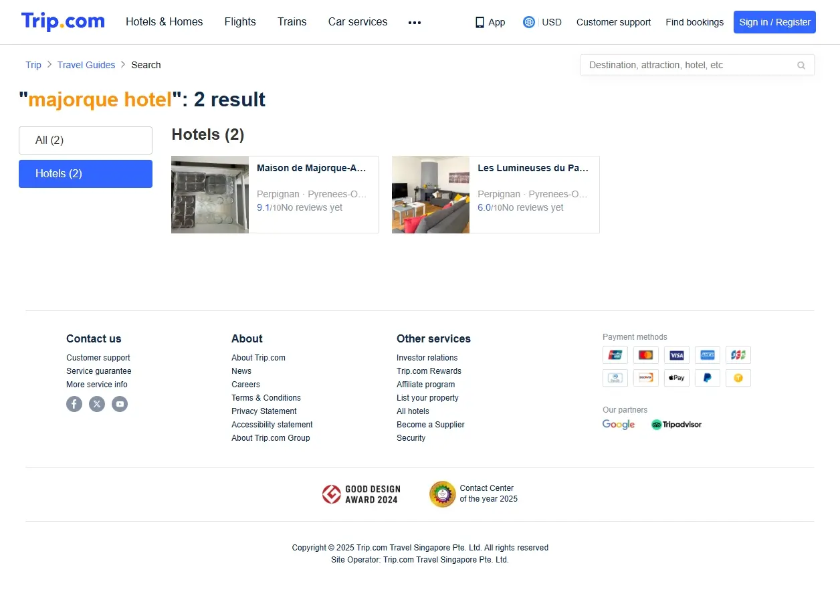Click the 9.1/10 rating text
840x616 pixels.
(269, 208)
